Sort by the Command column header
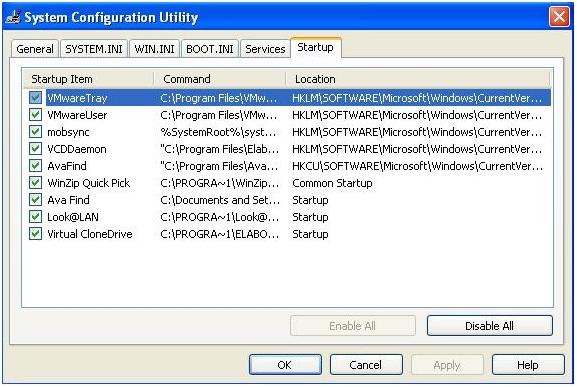 click(220, 79)
